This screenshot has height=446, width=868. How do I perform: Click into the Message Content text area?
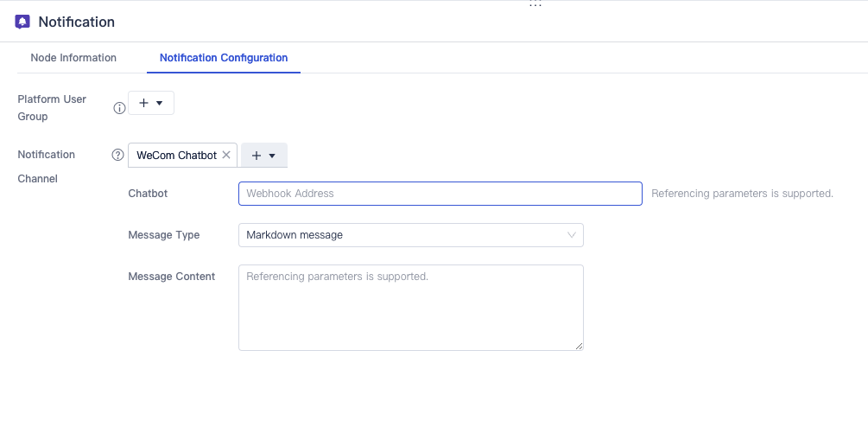click(x=410, y=308)
